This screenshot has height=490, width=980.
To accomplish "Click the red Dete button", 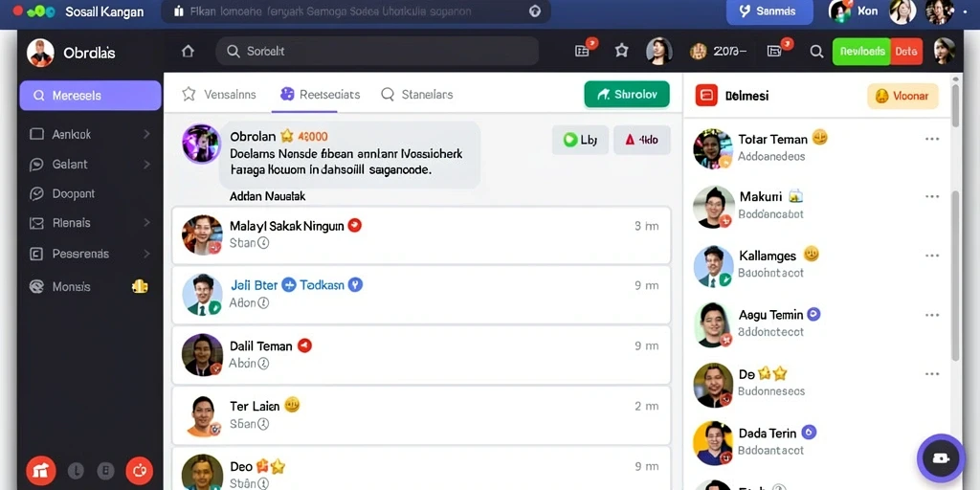I will pyautogui.click(x=906, y=52).
